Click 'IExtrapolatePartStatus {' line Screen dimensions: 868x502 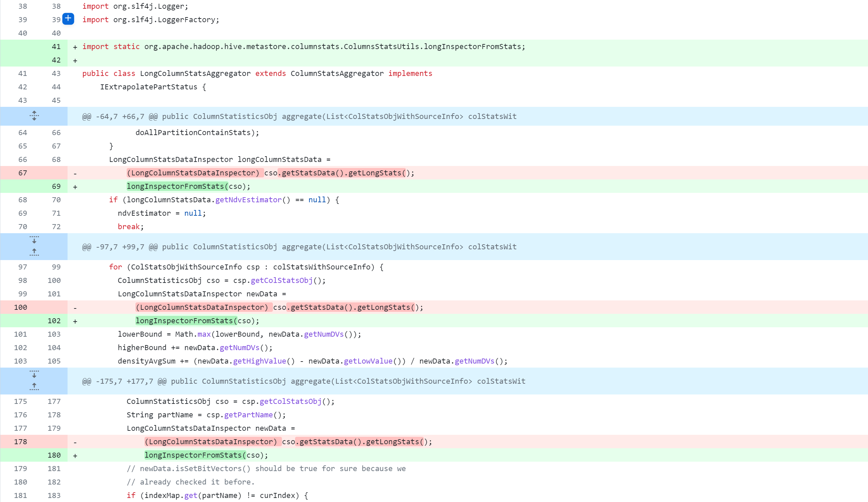click(153, 87)
